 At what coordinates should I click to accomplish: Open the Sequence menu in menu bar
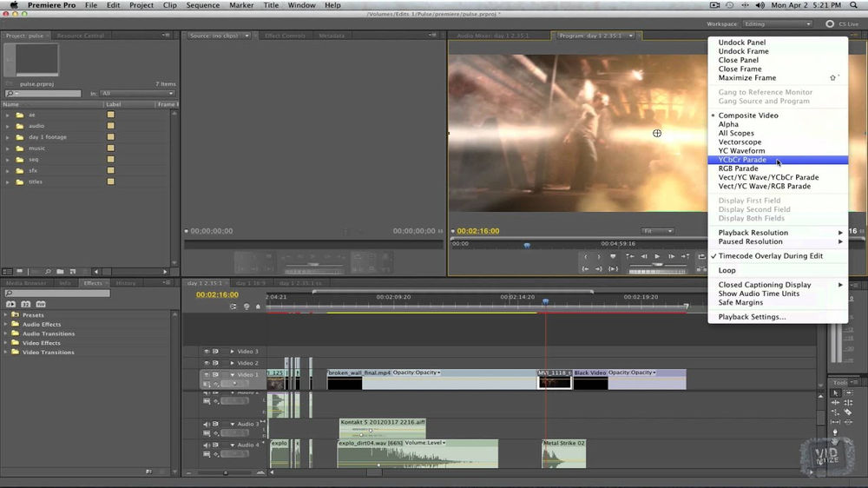202,5
